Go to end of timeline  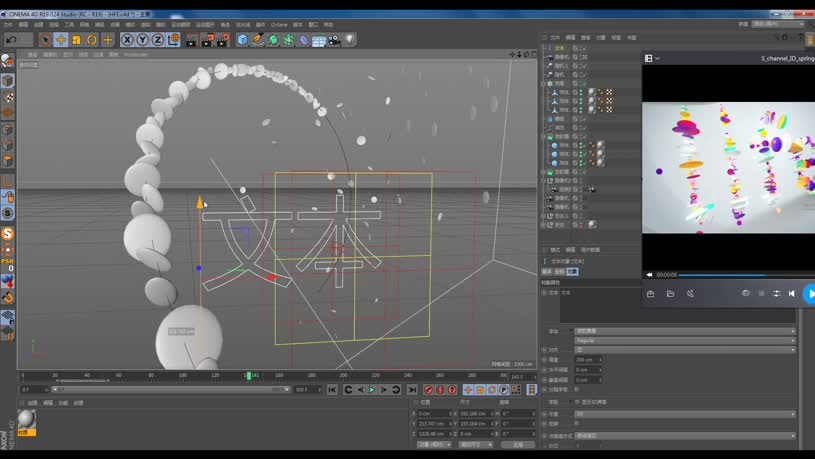(x=412, y=389)
